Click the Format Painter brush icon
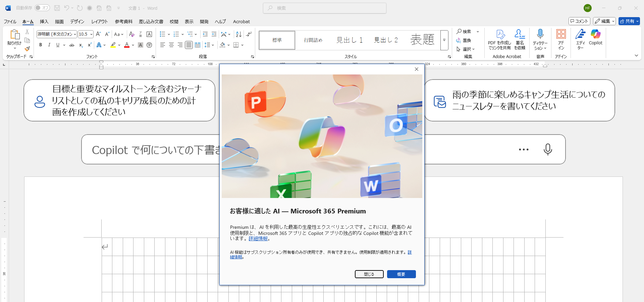 pyautogui.click(x=27, y=49)
